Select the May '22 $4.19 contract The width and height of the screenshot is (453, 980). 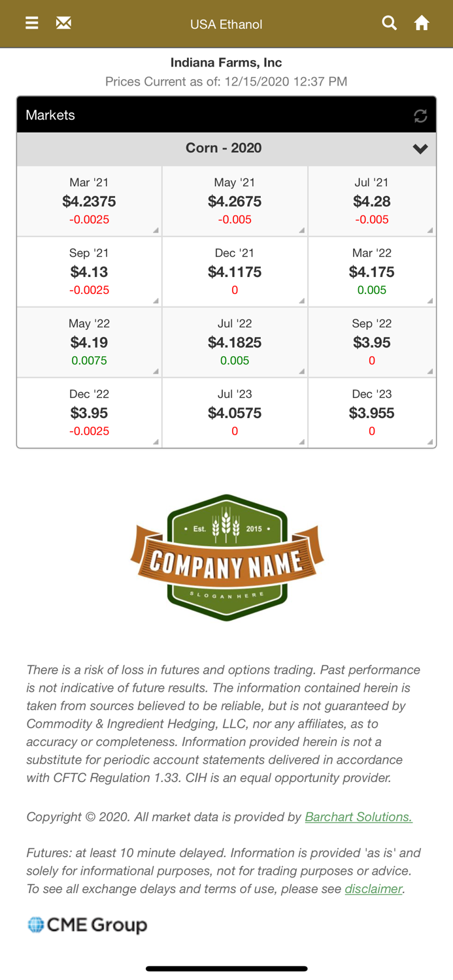click(89, 342)
